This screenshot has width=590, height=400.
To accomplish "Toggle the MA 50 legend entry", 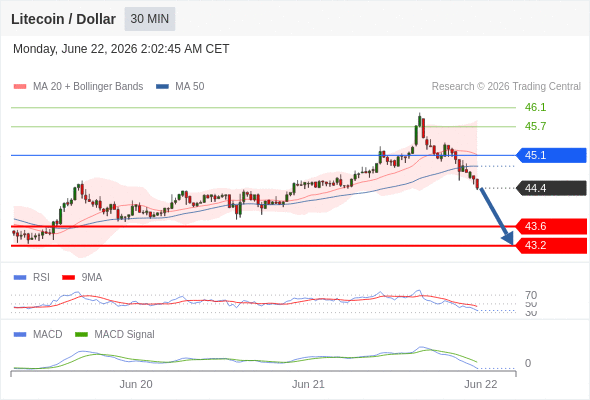I will [180, 87].
